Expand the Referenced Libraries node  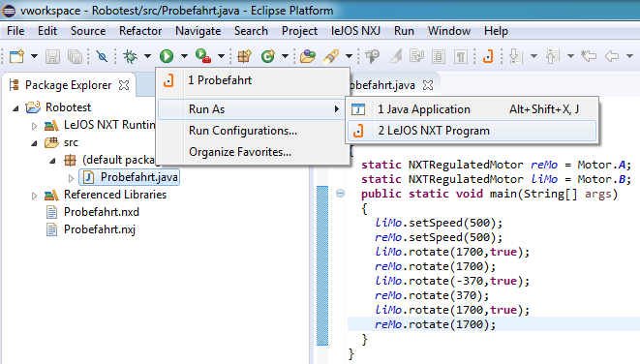(x=34, y=196)
